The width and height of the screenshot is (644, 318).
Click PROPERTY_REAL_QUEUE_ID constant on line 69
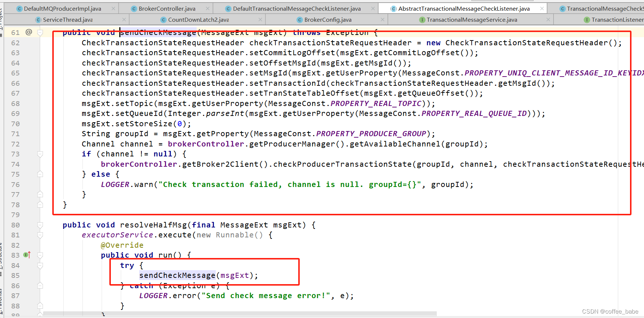[474, 114]
